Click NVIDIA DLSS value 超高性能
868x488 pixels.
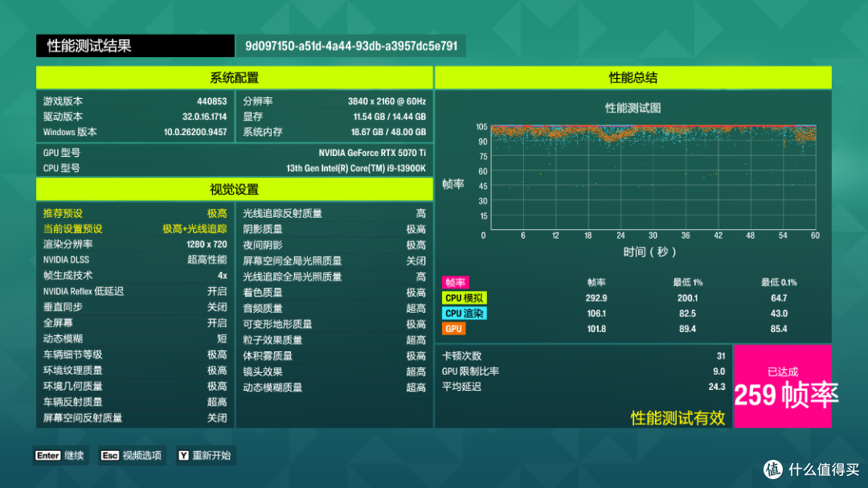pyautogui.click(x=207, y=260)
